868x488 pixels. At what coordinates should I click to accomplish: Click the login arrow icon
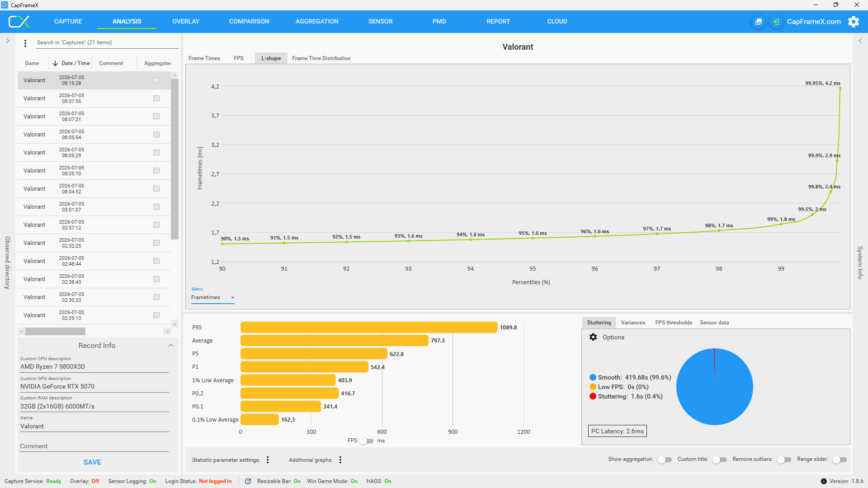point(776,22)
